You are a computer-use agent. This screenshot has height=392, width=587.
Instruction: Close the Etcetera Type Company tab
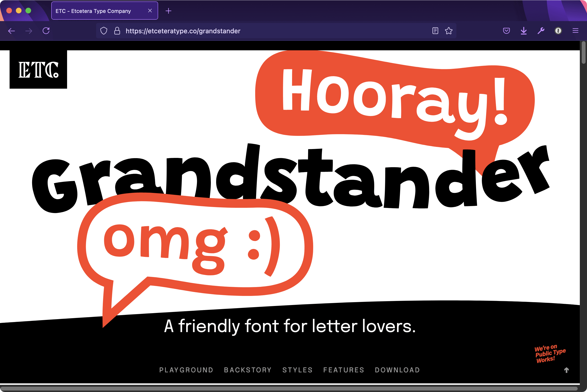click(150, 11)
